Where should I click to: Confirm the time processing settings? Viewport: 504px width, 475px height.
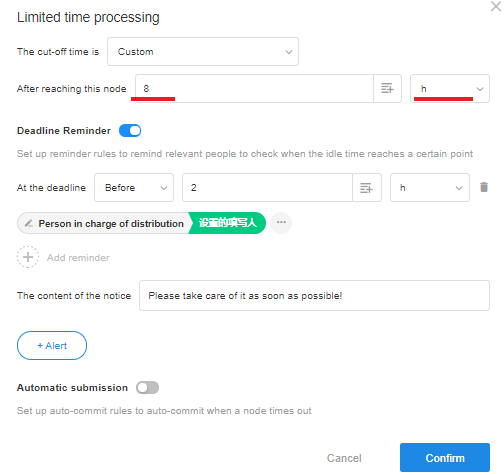pyautogui.click(x=445, y=458)
